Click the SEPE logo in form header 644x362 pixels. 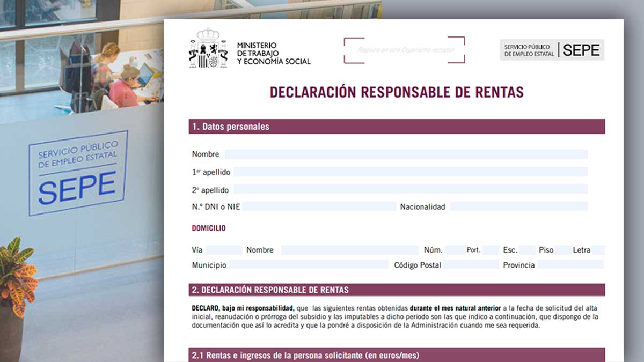coord(552,50)
